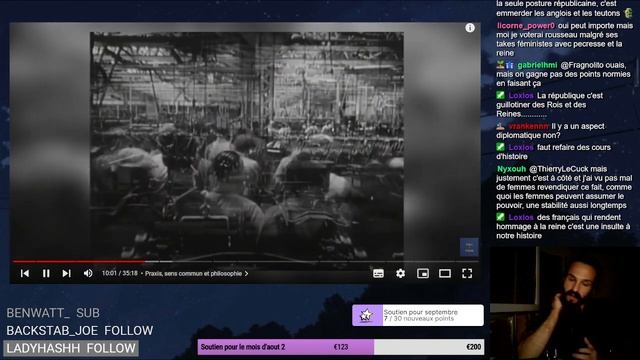Enter fullscreen mode
640x360 pixels.
pyautogui.click(x=467, y=273)
